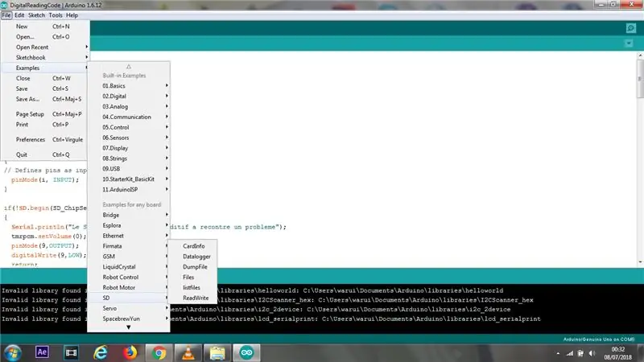Expand 10.StarterKit_BasicKit examples

point(129,179)
